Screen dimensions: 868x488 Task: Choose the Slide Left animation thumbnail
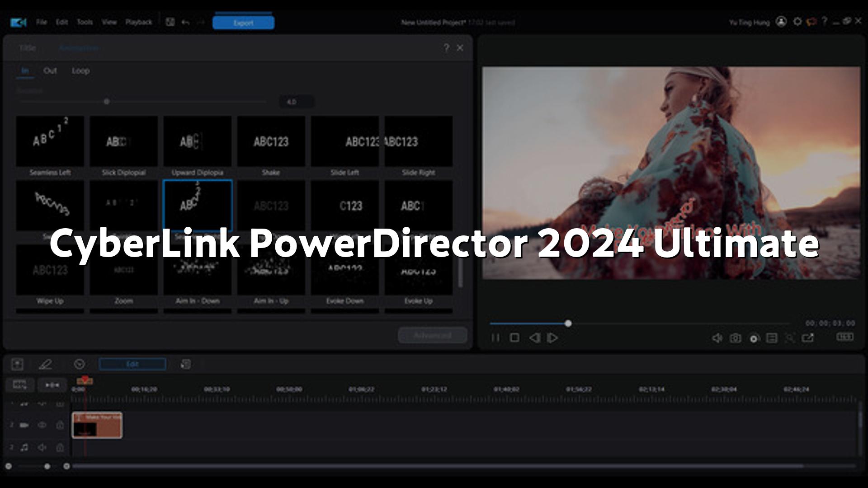(345, 141)
